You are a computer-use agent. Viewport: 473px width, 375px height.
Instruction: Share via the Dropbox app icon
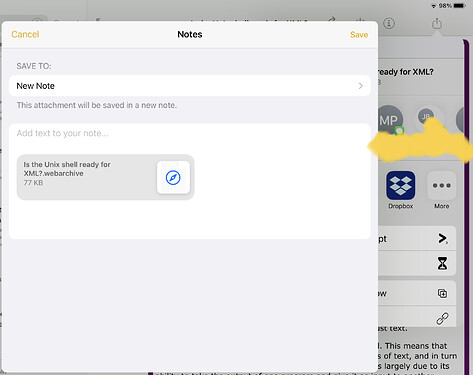coord(400,185)
